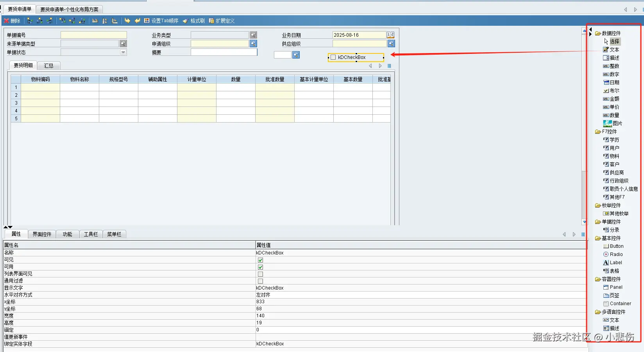The height and width of the screenshot is (352, 644).
Task: Pick the Radio control
Action: coord(613,254)
